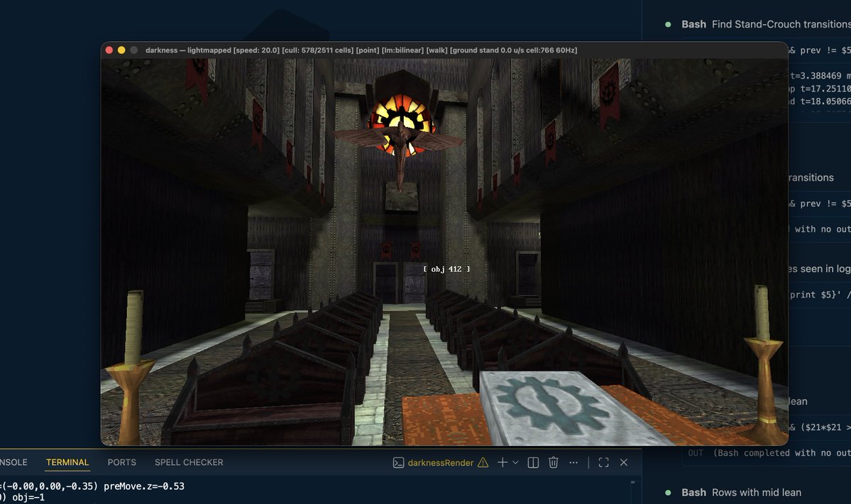The height and width of the screenshot is (504, 851).
Task: Kill terminal with the trash icon
Action: point(553,463)
